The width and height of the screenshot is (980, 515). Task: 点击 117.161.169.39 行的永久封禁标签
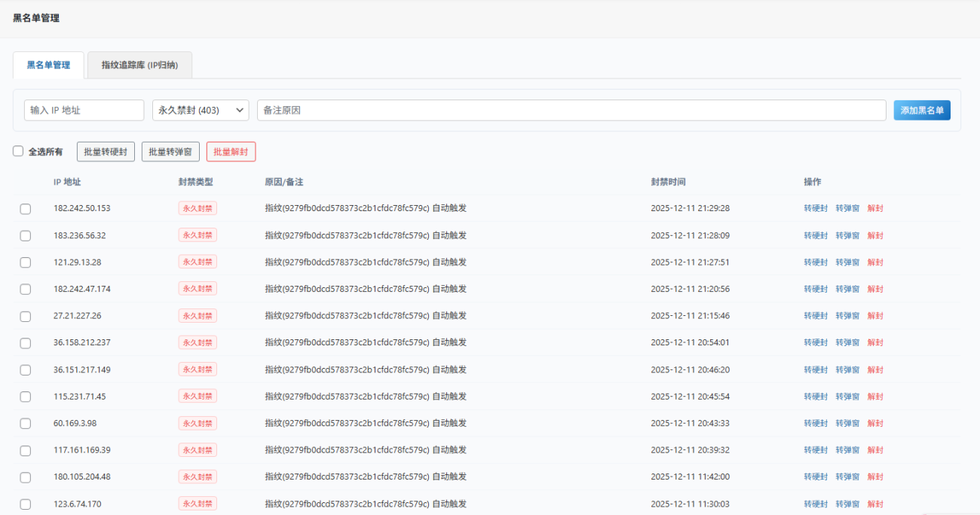(197, 449)
